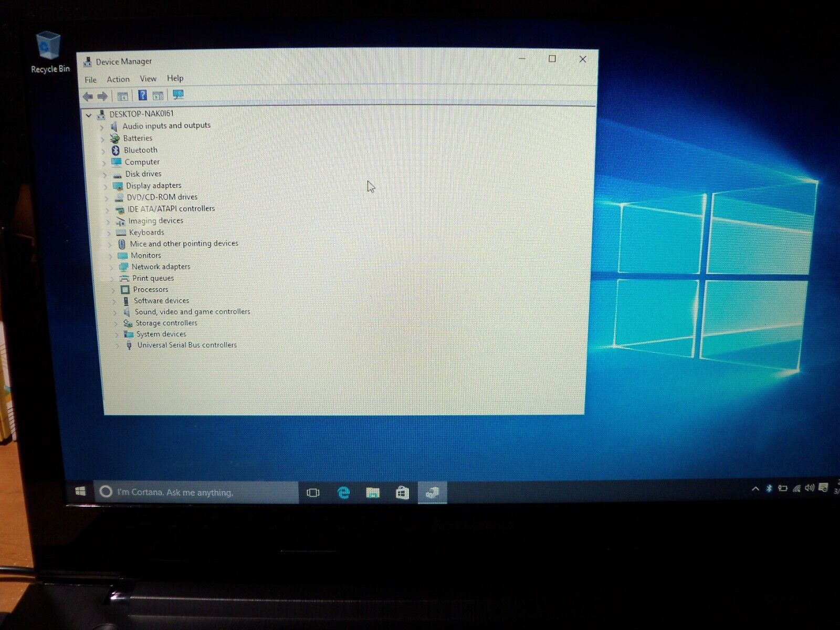Expand Universal Serial Bus controllers
This screenshot has width=840, height=630.
pos(117,345)
